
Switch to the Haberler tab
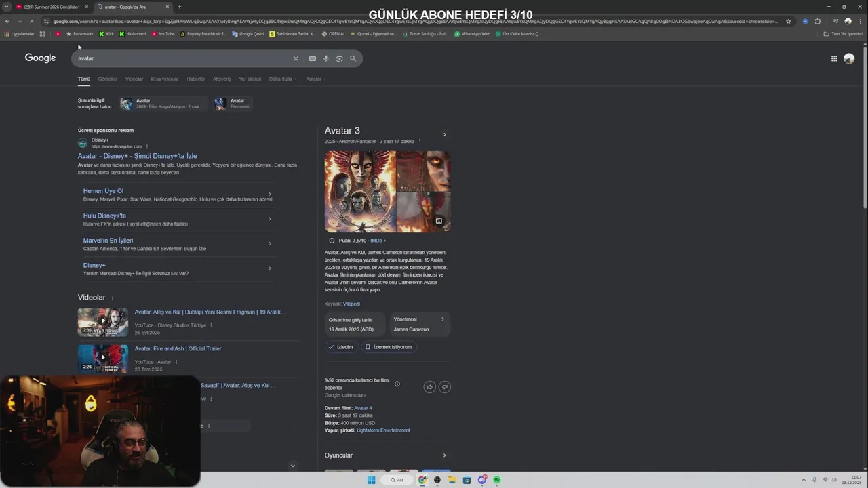click(x=196, y=79)
